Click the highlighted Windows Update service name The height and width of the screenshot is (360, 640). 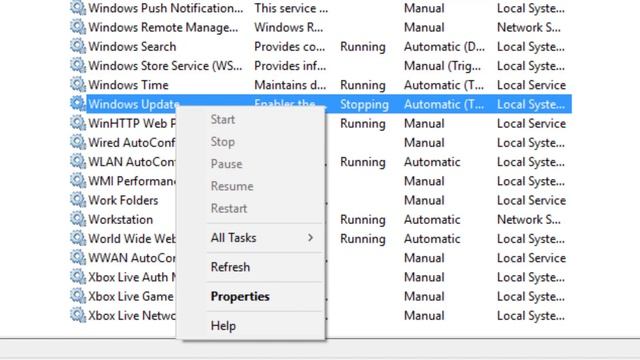click(x=134, y=104)
